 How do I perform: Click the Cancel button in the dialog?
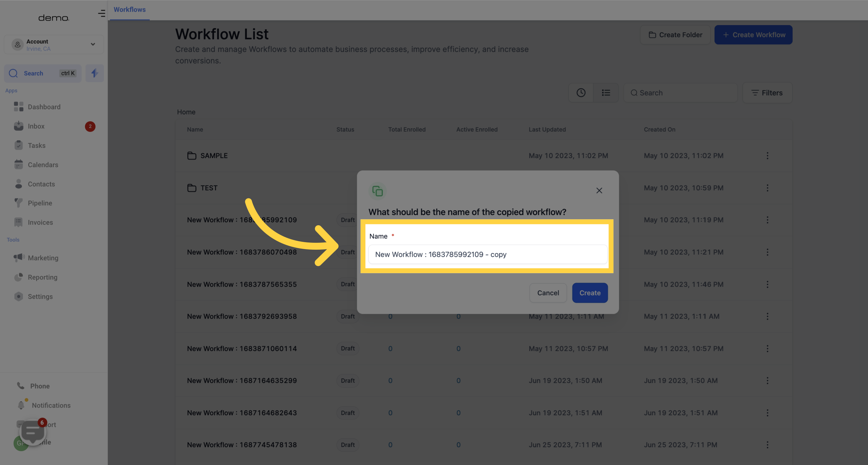tap(548, 293)
